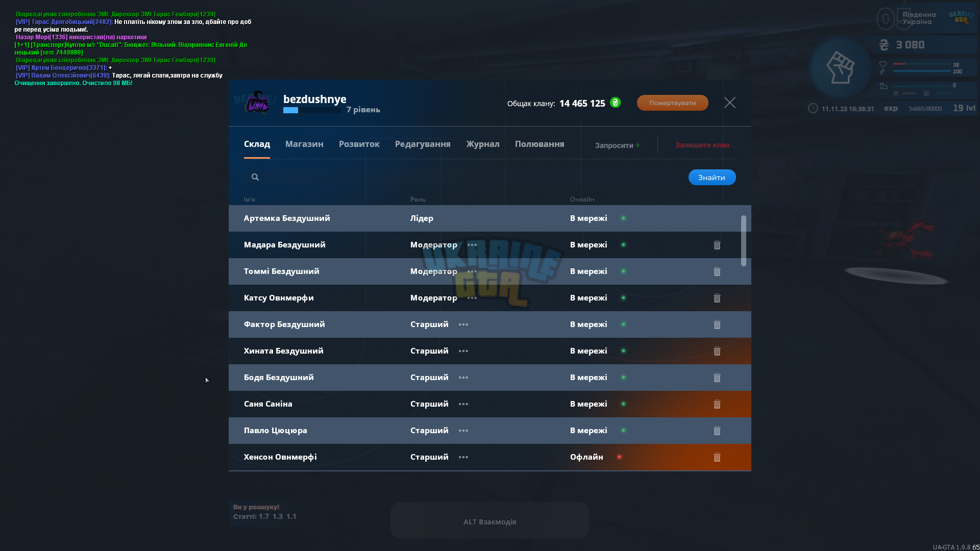Click the name Саня Саніна
This screenshot has width=980, height=551.
point(268,404)
